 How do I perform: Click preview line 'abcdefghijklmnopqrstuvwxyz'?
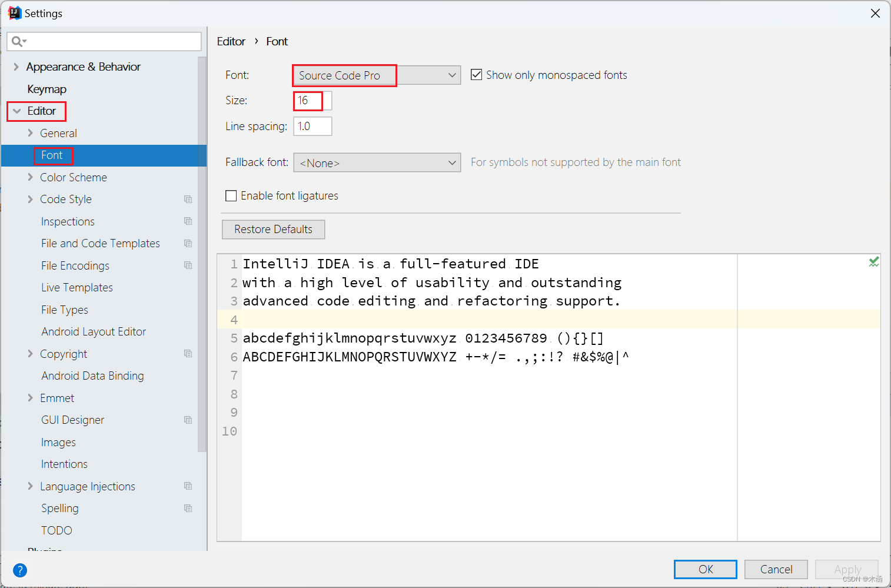point(350,338)
